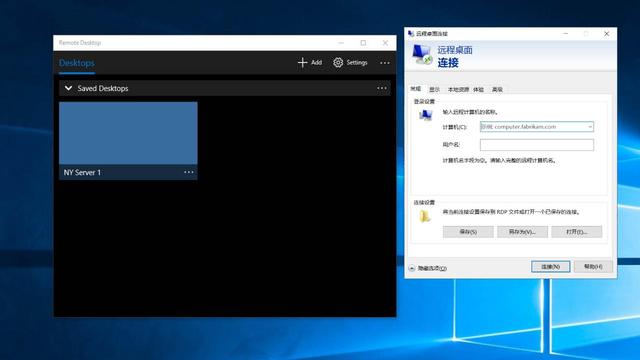
Task: Select the Desktops tab
Action: pos(77,63)
